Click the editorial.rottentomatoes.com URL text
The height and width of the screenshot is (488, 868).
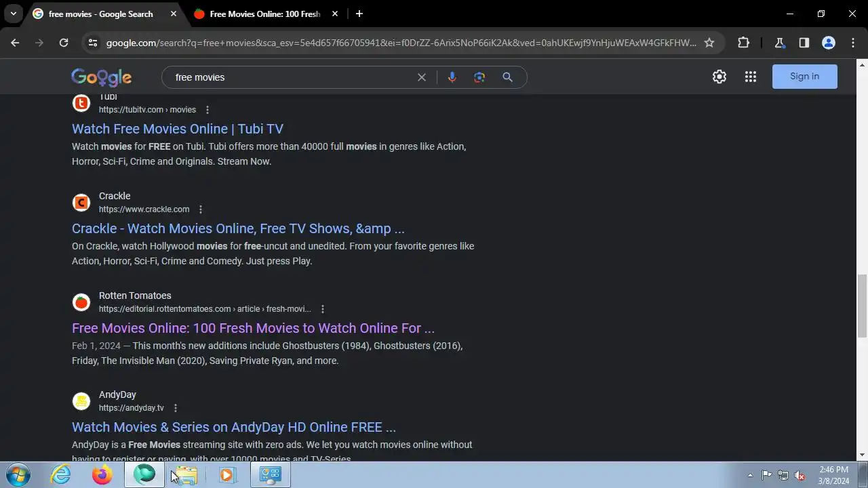pyautogui.click(x=205, y=309)
